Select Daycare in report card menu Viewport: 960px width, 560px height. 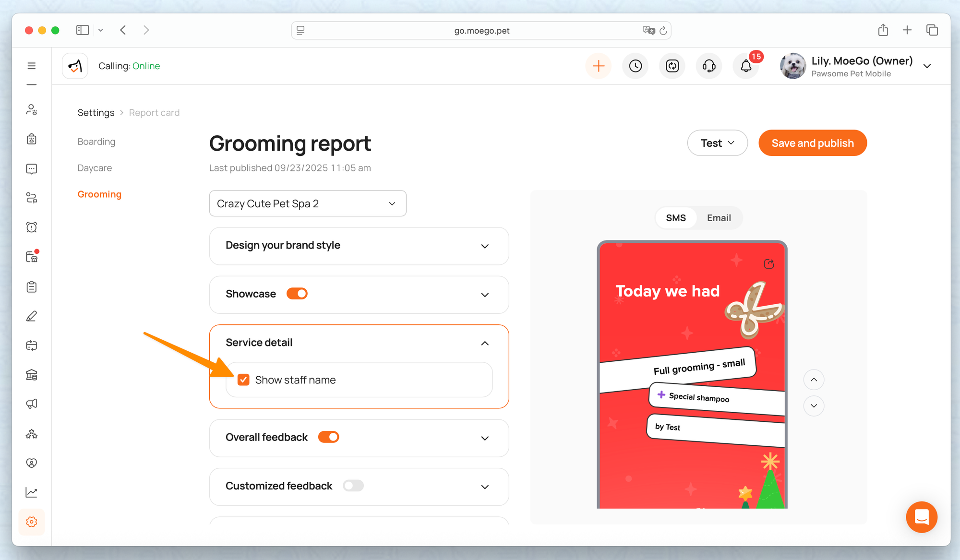(x=95, y=168)
